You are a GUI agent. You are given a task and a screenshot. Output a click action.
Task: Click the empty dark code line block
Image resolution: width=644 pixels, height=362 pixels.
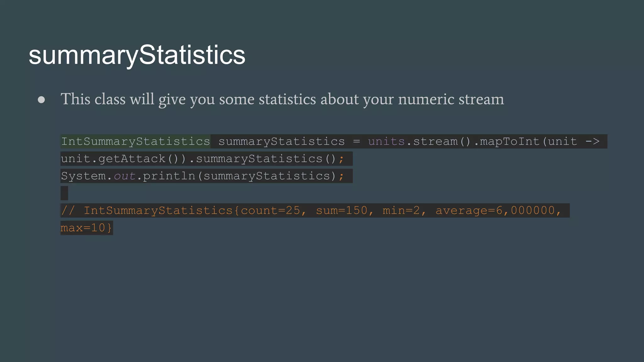pos(64,193)
